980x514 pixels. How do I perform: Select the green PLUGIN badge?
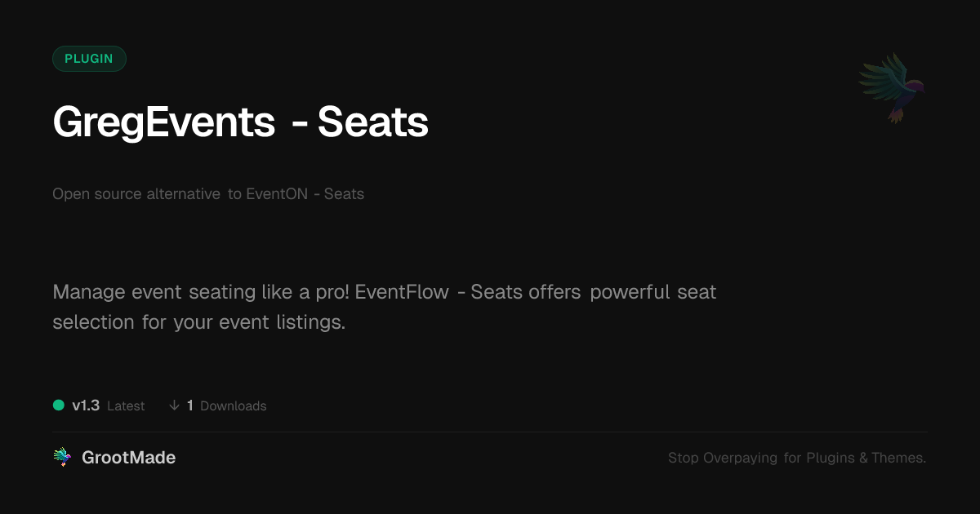point(89,59)
